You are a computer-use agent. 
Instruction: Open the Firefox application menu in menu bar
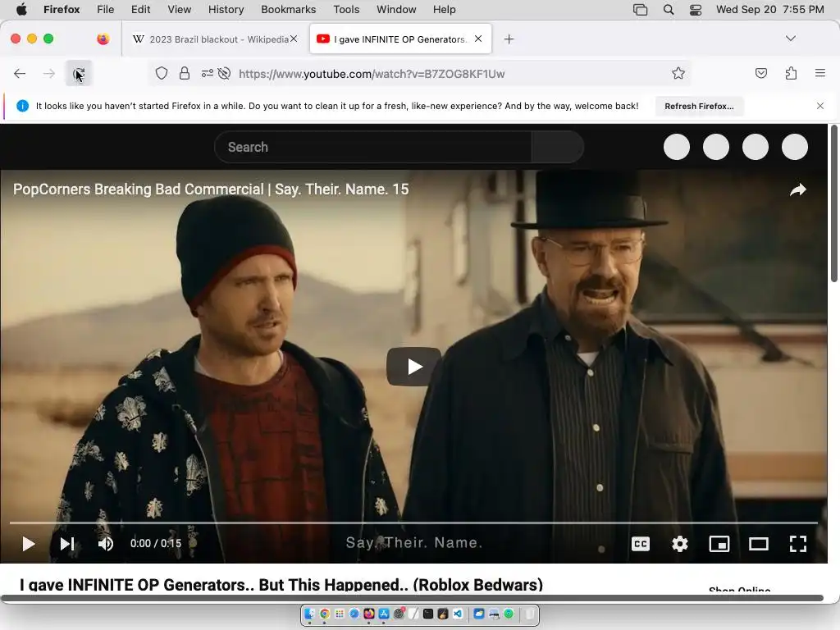coord(62,10)
